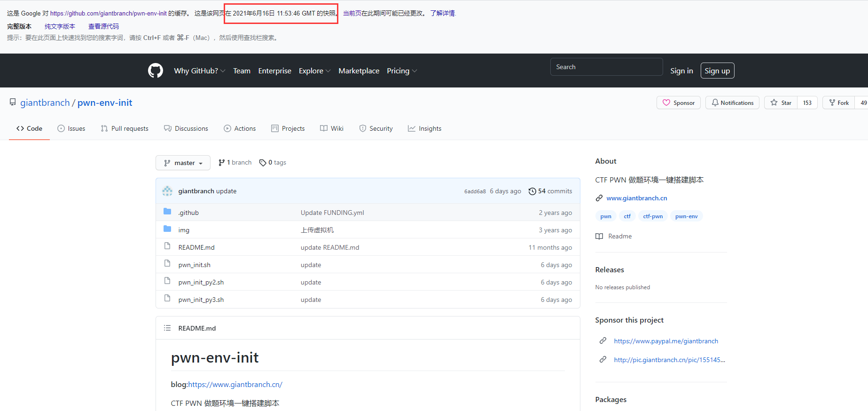The width and height of the screenshot is (868, 411).
Task: Switch to the Security tab
Action: tap(376, 128)
